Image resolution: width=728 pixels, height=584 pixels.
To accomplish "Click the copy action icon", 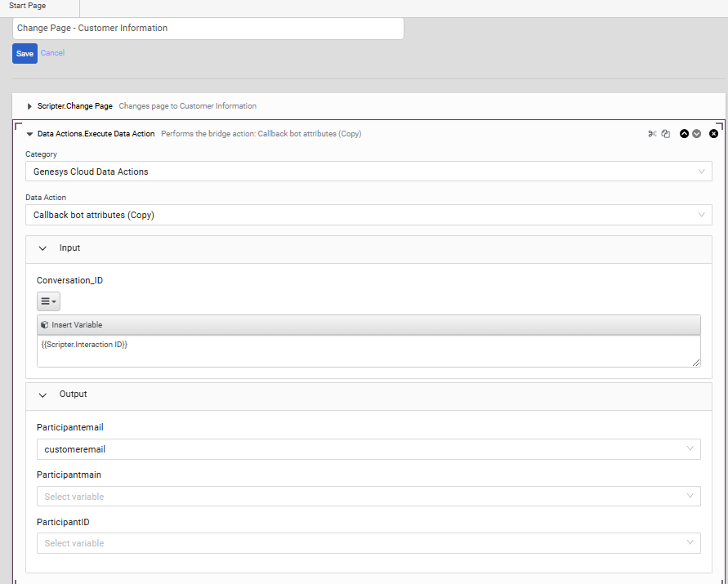I will pos(666,134).
